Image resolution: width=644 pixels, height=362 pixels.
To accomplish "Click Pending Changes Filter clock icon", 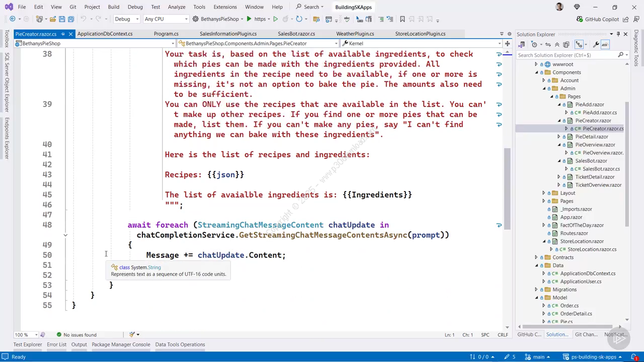I will pos(534,45).
